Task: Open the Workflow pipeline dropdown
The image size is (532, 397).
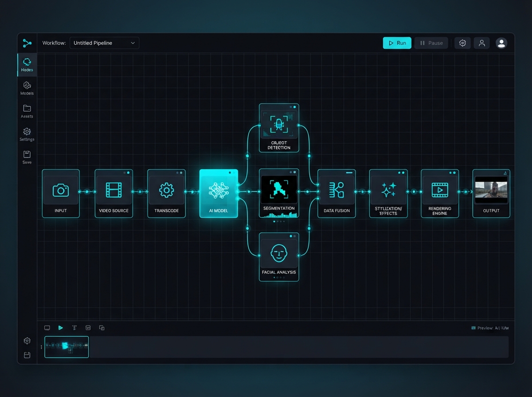Action: point(104,43)
